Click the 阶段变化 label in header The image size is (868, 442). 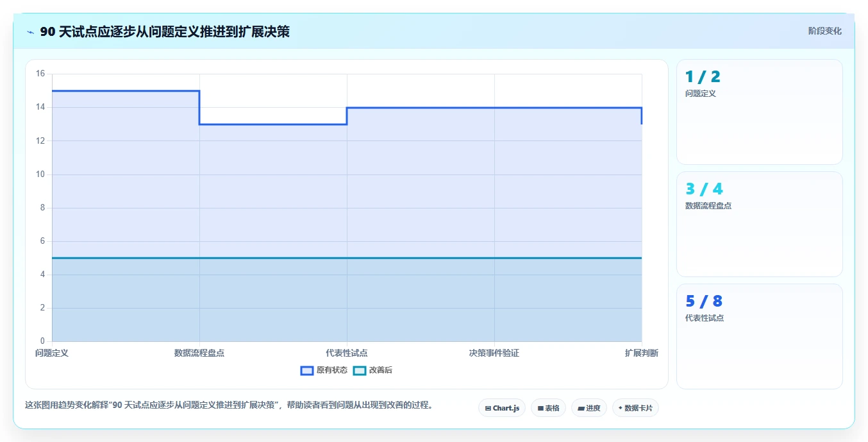point(824,31)
